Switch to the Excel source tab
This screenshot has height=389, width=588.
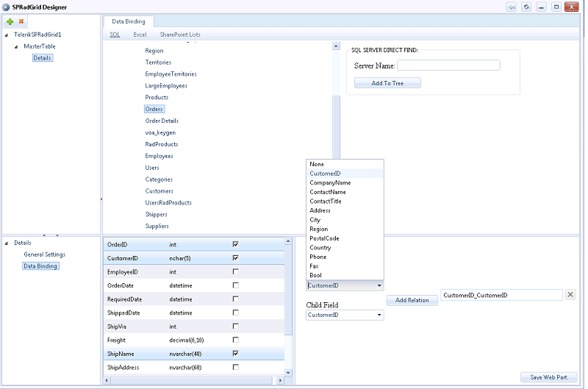click(x=140, y=35)
